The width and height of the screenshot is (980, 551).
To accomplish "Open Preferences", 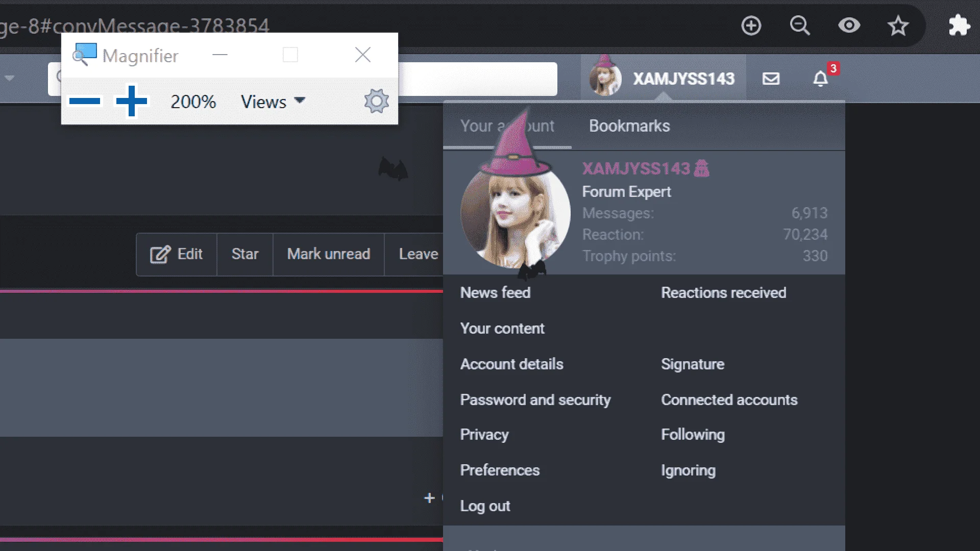I will [x=500, y=470].
